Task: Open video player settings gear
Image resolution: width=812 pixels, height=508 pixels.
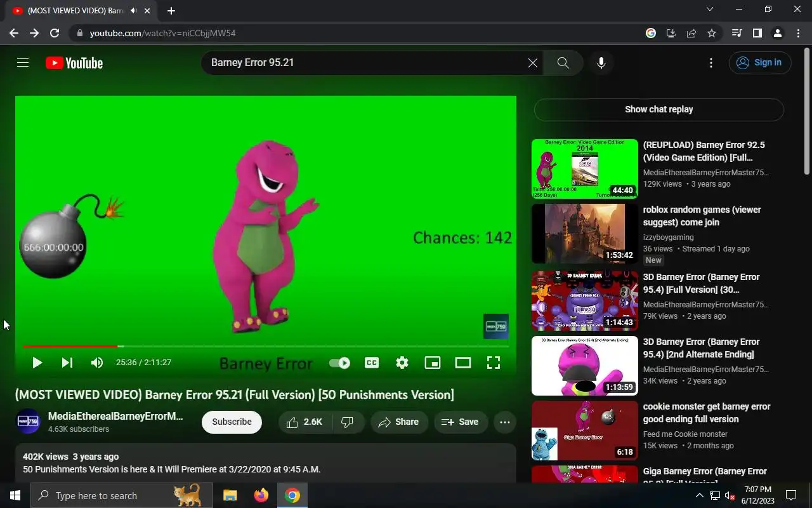Action: point(402,363)
